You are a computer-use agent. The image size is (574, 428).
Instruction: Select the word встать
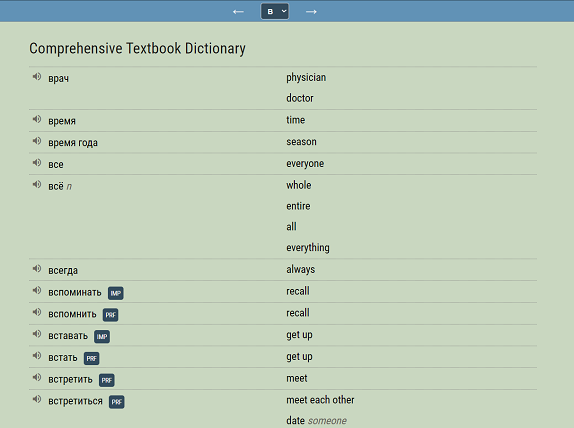(63, 357)
